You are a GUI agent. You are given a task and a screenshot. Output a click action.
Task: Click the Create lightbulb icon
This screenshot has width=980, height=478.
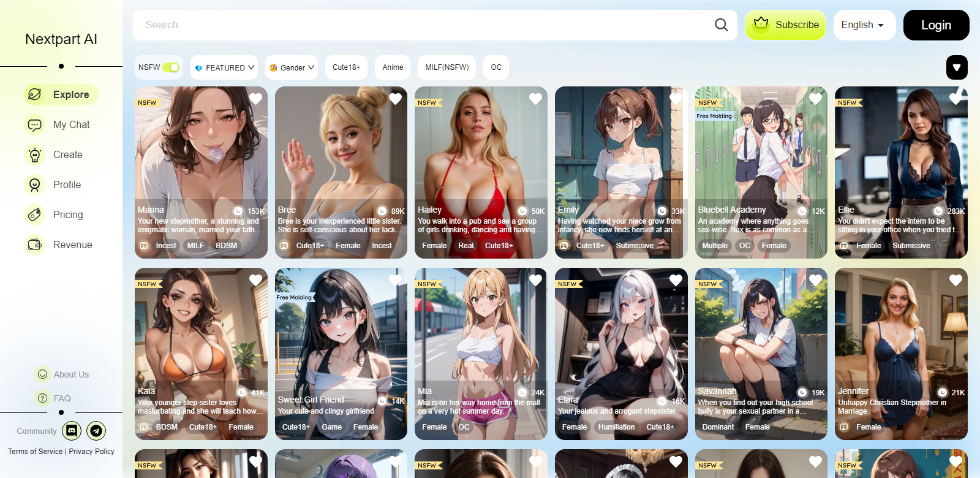click(35, 154)
